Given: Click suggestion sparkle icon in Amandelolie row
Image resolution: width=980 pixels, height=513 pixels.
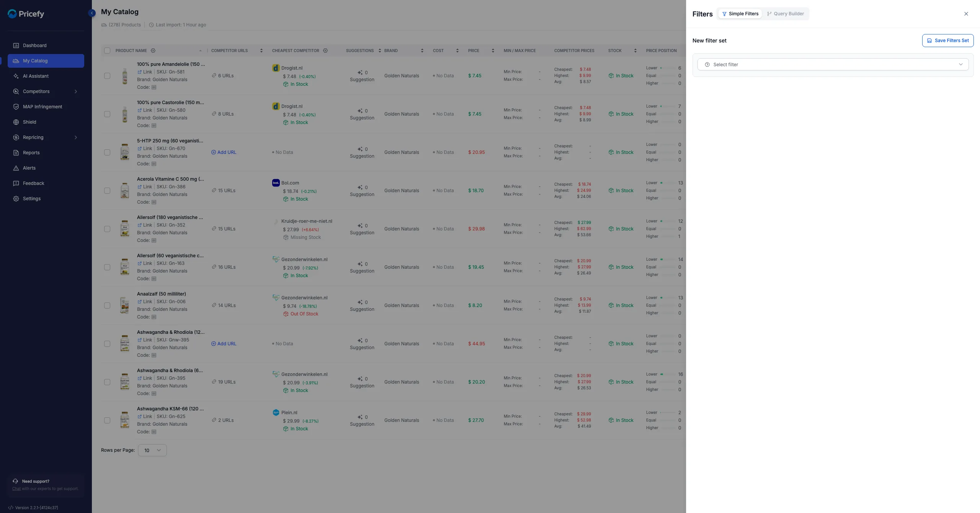Looking at the screenshot, I should 360,72.
